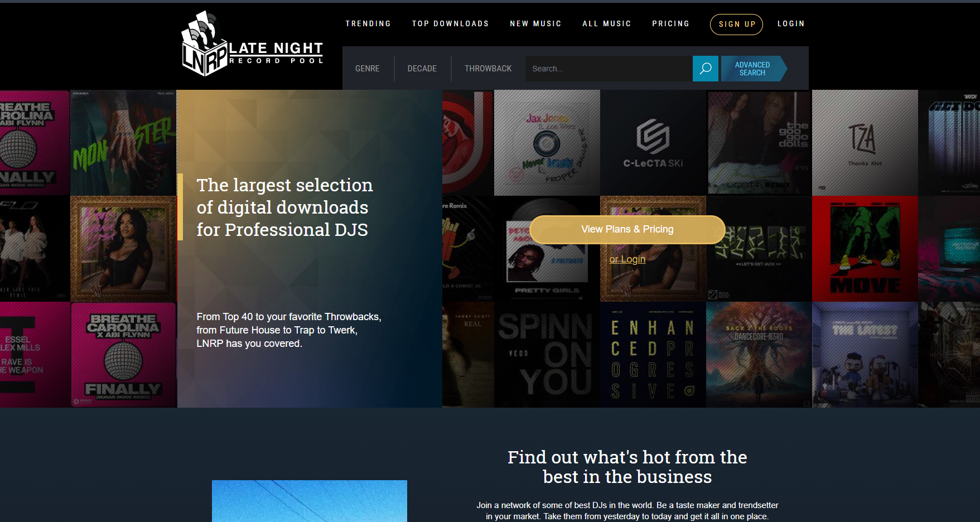Screen dimensions: 980x522
Task: Open the Throwback filter
Action: point(488,69)
